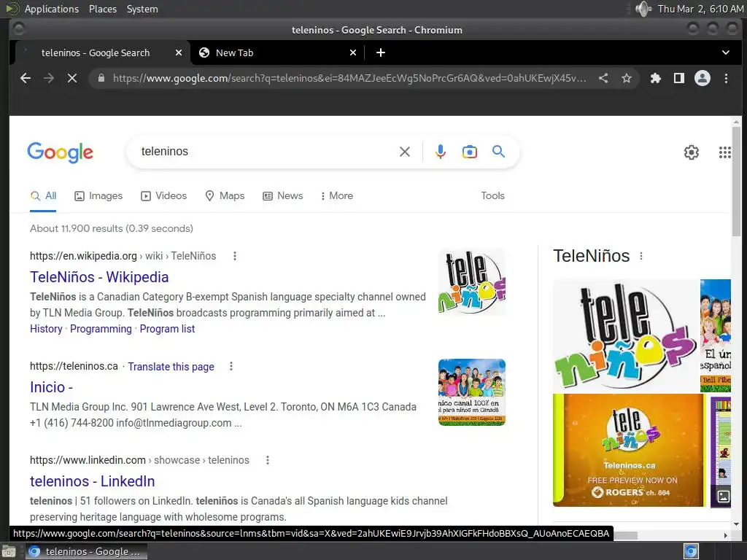
Task: Open the Inicio - result link
Action: pos(51,387)
